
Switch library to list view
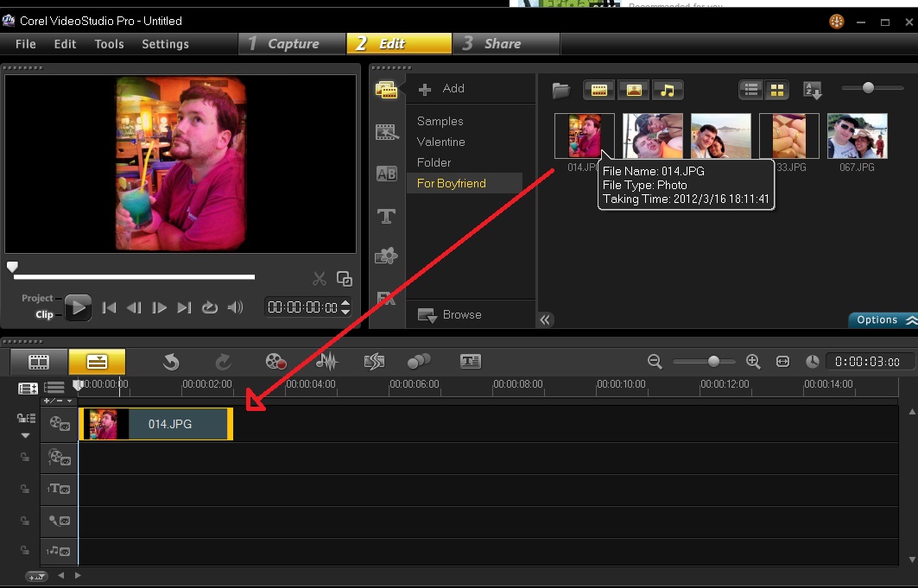click(x=751, y=90)
